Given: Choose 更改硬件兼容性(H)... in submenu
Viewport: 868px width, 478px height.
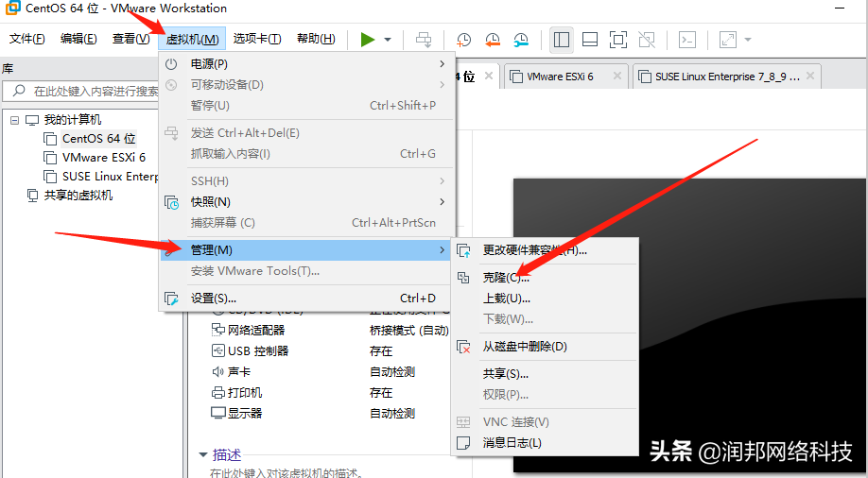Looking at the screenshot, I should pyautogui.click(x=546, y=250).
